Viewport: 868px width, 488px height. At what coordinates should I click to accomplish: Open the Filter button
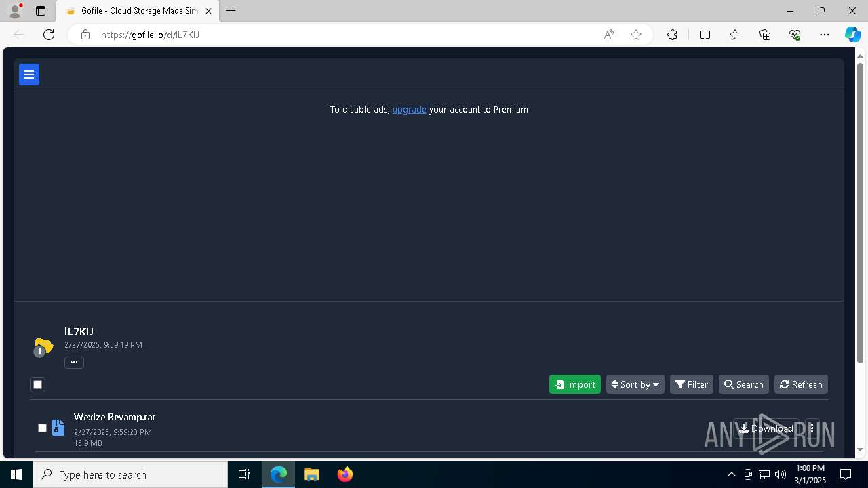692,384
